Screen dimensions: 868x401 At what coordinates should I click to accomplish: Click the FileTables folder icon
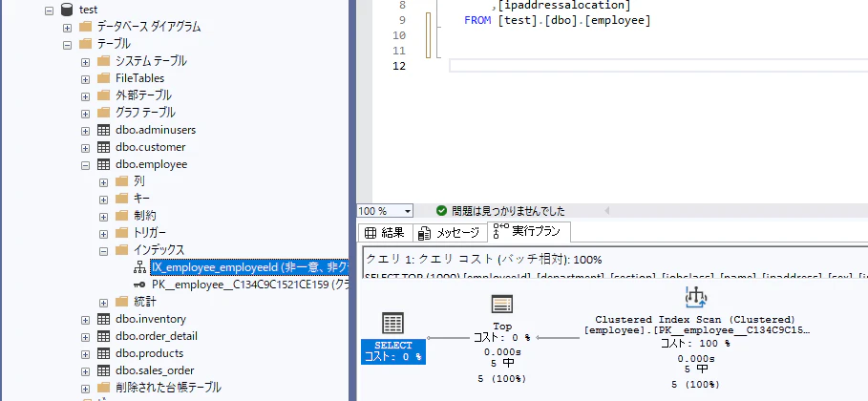(103, 78)
